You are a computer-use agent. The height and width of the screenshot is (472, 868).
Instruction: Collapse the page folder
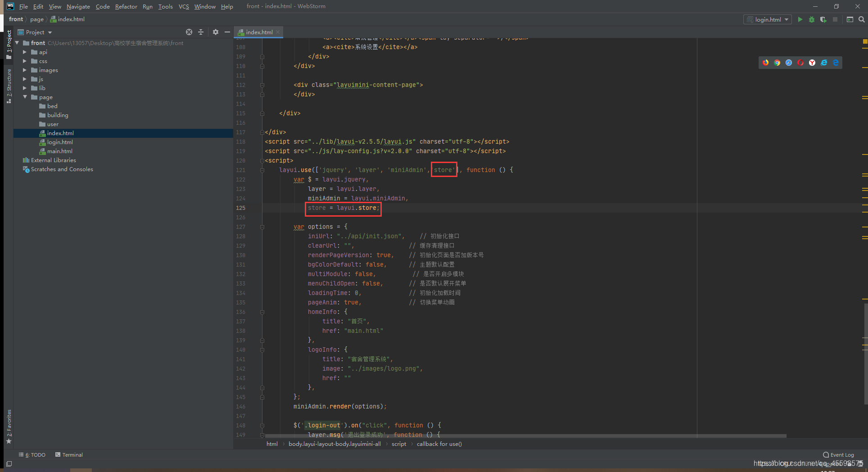pos(25,97)
